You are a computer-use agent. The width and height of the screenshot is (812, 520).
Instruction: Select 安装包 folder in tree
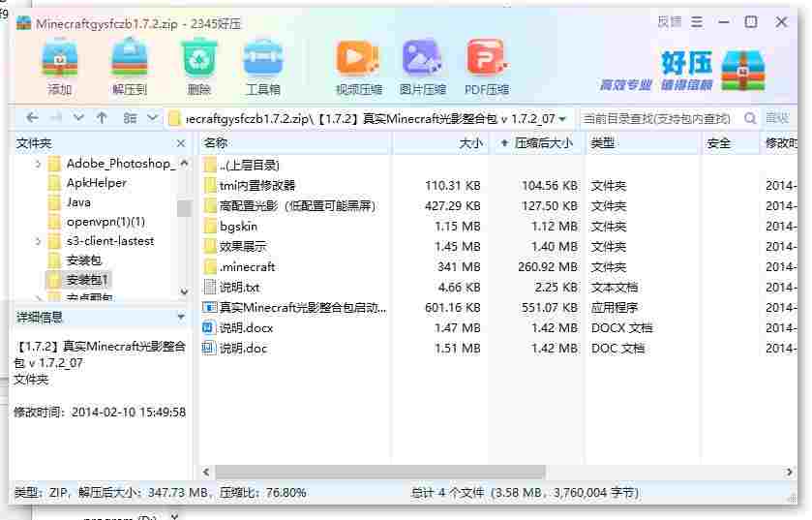tap(83, 260)
